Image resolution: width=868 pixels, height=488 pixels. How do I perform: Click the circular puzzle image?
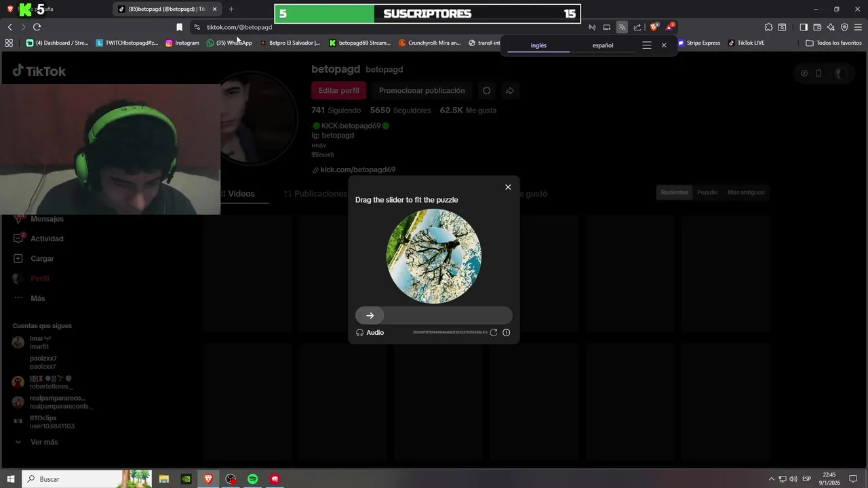click(434, 256)
